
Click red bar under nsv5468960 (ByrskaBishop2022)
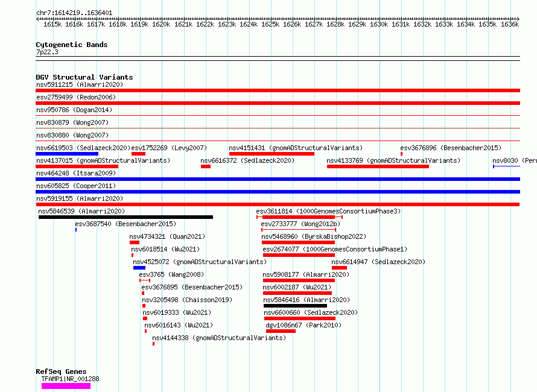coord(298,242)
